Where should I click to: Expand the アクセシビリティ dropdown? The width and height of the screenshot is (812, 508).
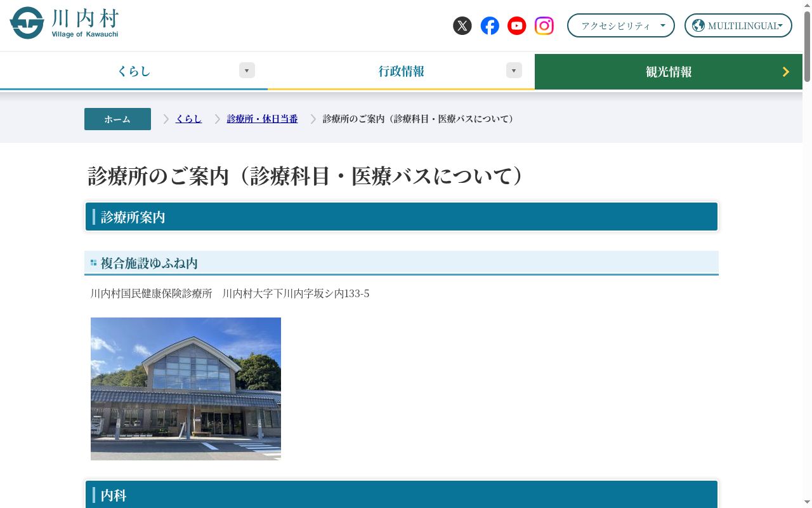tap(621, 25)
